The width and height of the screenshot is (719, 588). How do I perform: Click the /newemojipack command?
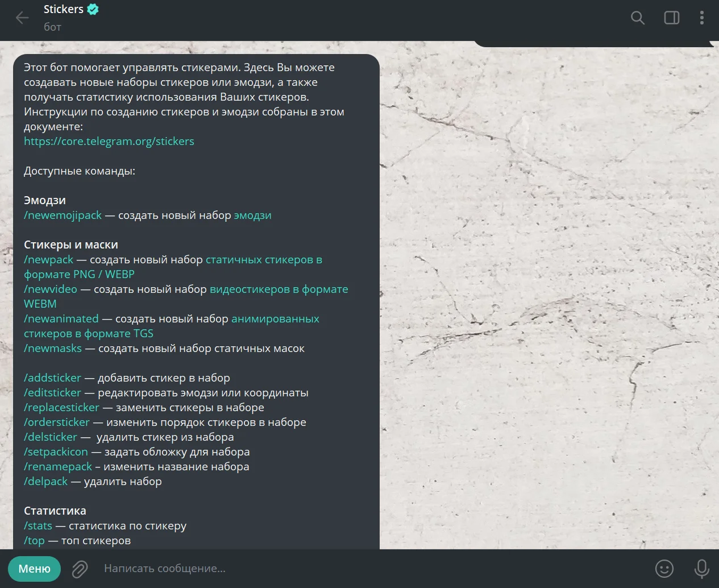pos(63,215)
